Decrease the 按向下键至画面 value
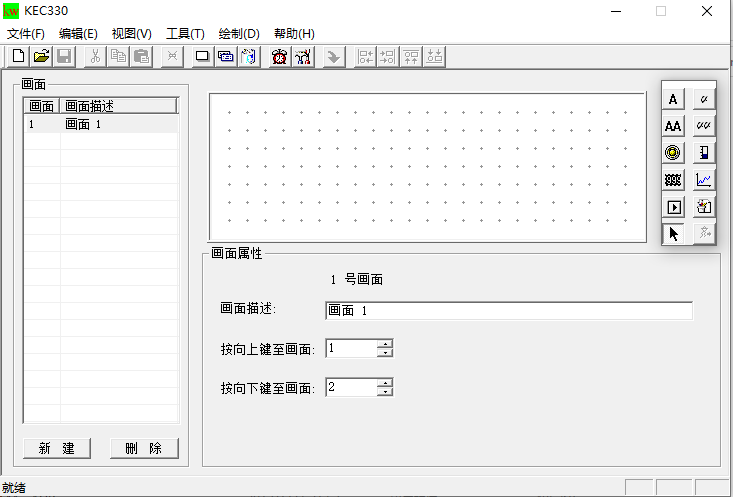This screenshot has width=733, height=497. (x=385, y=391)
